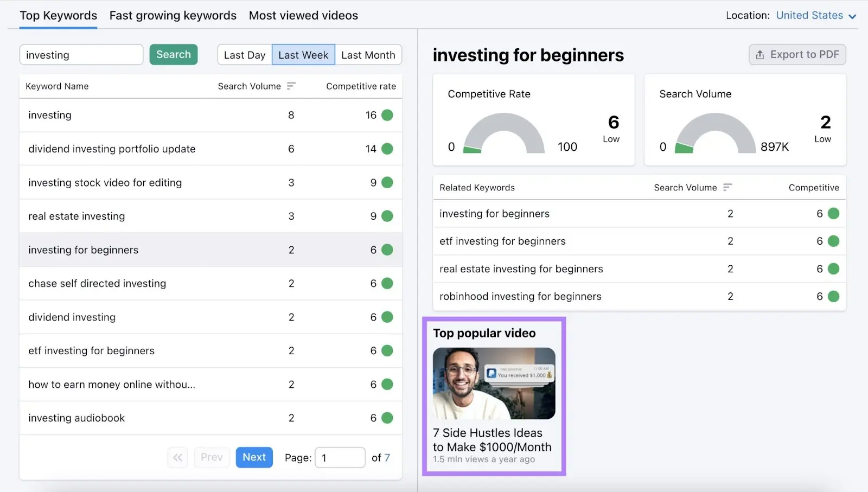Select investing audiobook keyword
Viewport: 868px width, 492px height.
point(210,418)
